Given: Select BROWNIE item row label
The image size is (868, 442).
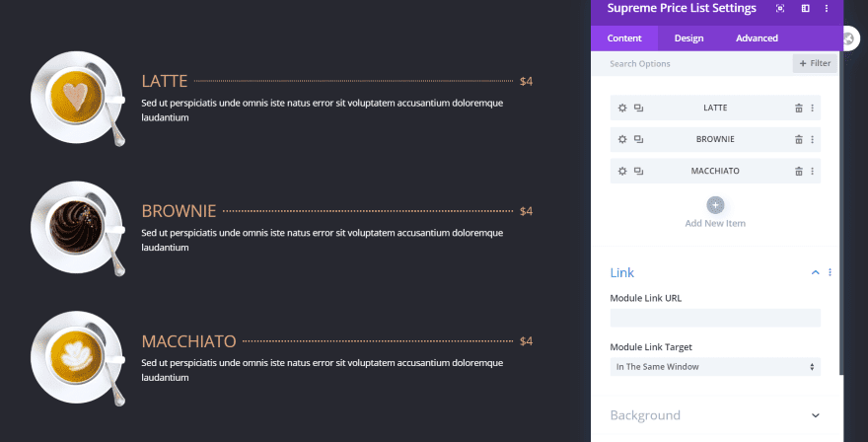Looking at the screenshot, I should tap(715, 139).
